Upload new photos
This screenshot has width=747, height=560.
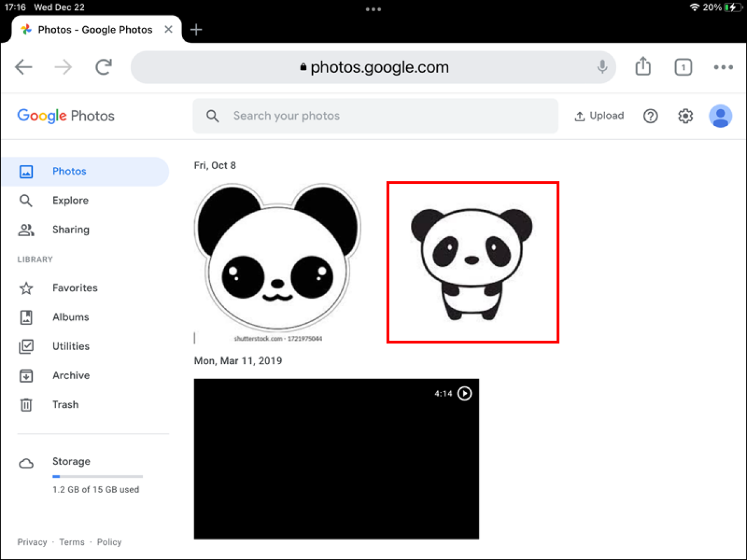tap(599, 116)
